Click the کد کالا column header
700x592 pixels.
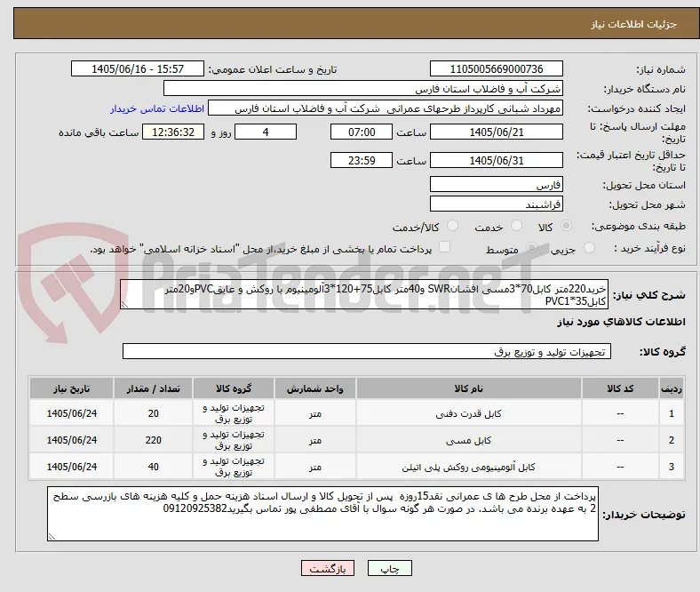point(620,388)
